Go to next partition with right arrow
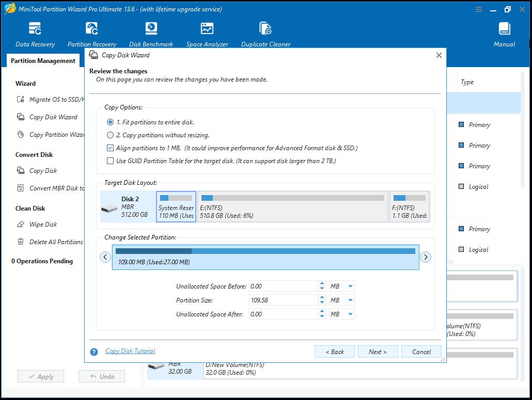Image resolution: width=532 pixels, height=400 pixels. pyautogui.click(x=426, y=257)
